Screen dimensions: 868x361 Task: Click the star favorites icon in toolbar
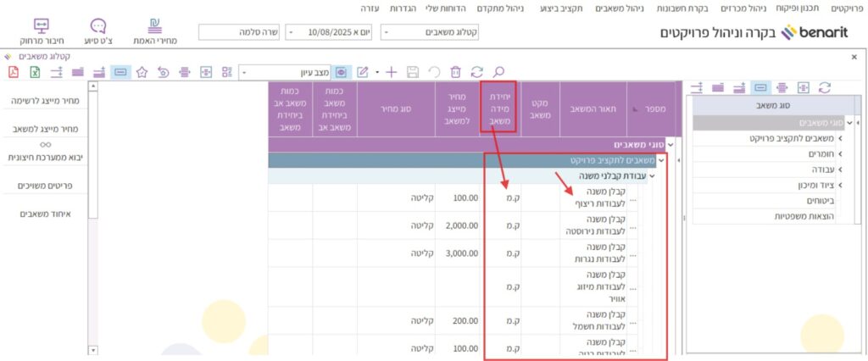pyautogui.click(x=142, y=72)
